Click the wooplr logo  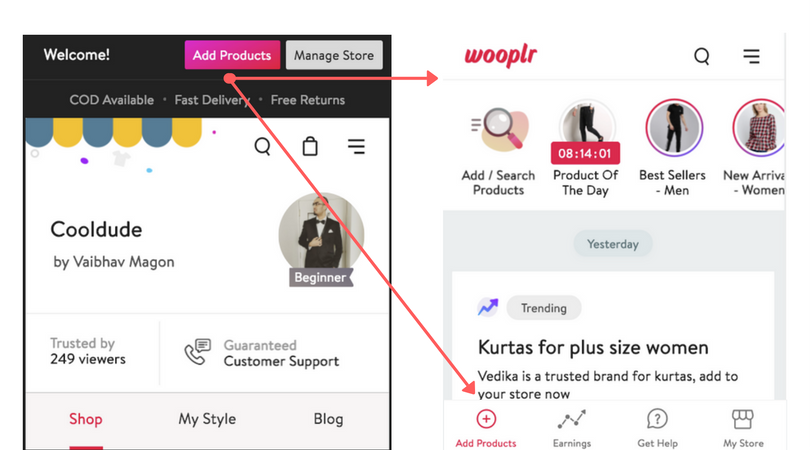(501, 56)
